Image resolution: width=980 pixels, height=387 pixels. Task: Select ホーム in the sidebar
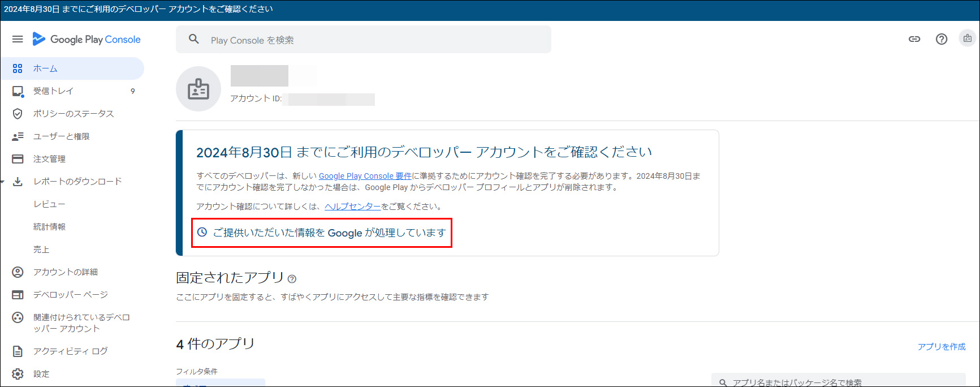tap(45, 68)
